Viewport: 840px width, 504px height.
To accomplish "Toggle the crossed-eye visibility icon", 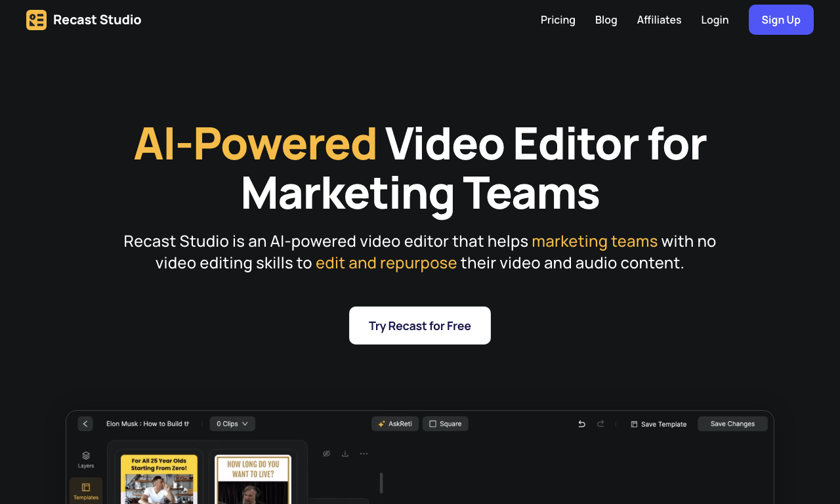I will coord(326,453).
